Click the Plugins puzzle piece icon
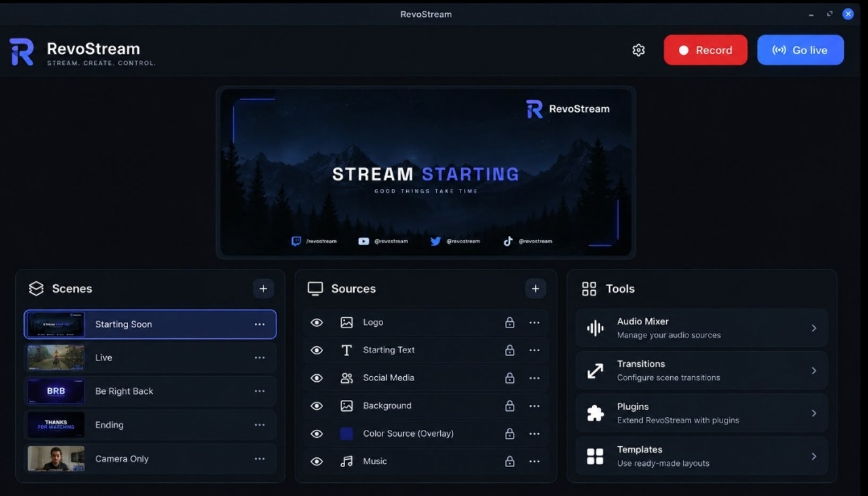 [x=595, y=413]
